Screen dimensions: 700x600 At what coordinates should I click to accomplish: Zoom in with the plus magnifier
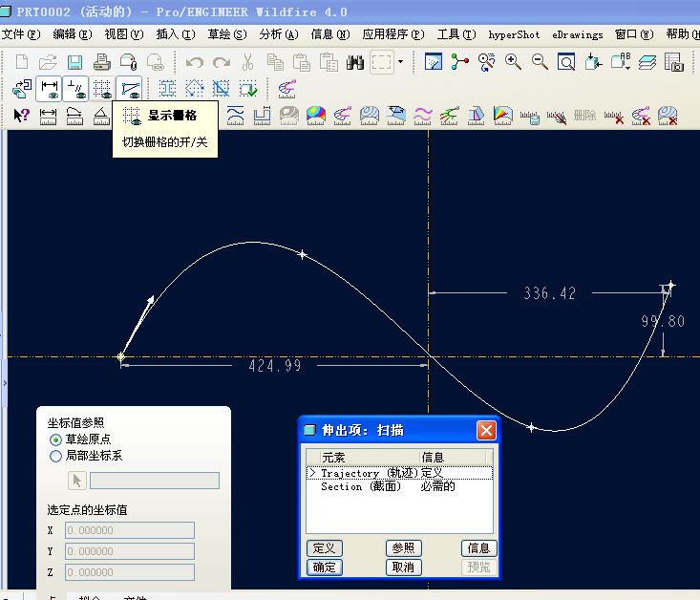click(x=513, y=62)
